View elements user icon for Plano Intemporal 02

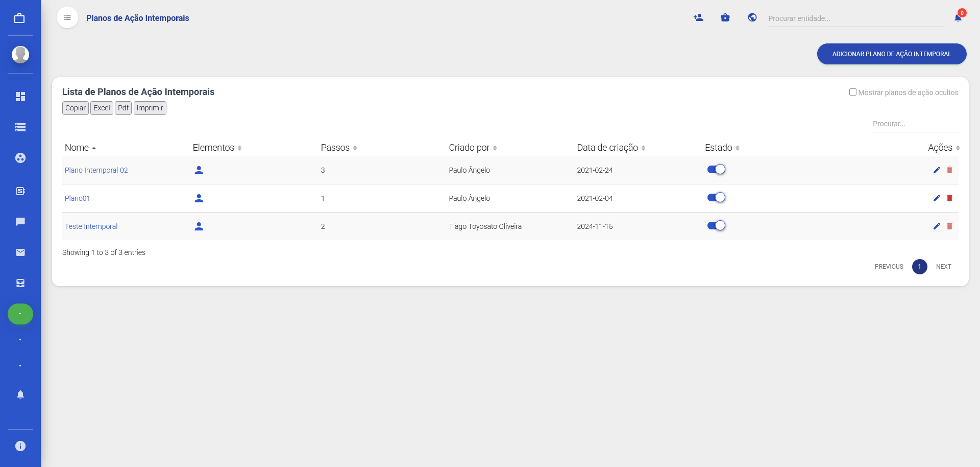[199, 170]
